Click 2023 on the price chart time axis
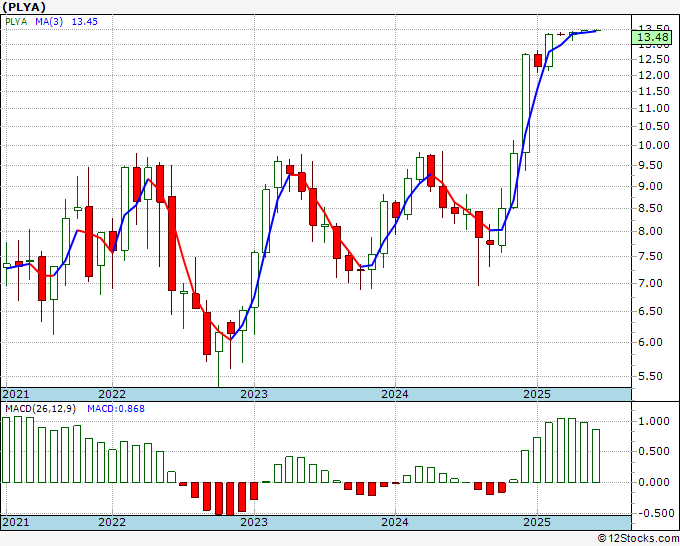This screenshot has height=546, width=680. tap(254, 394)
